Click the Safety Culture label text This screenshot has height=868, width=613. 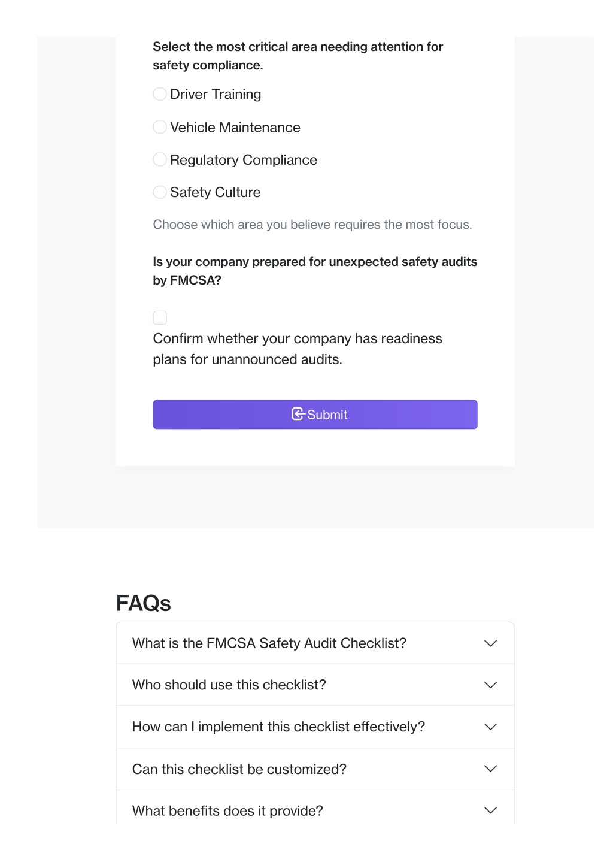(216, 192)
